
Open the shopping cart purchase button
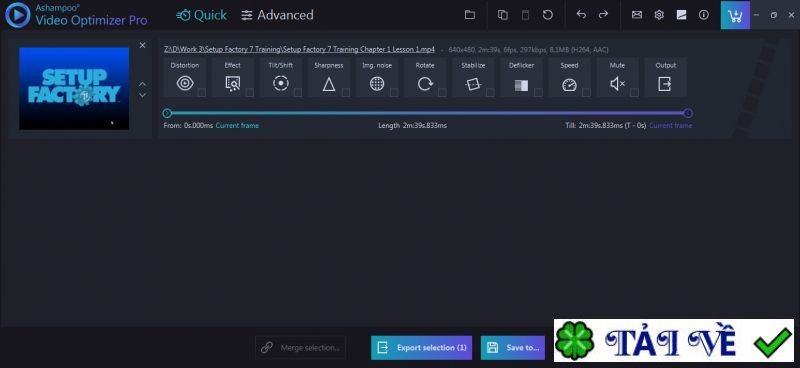tap(735, 15)
